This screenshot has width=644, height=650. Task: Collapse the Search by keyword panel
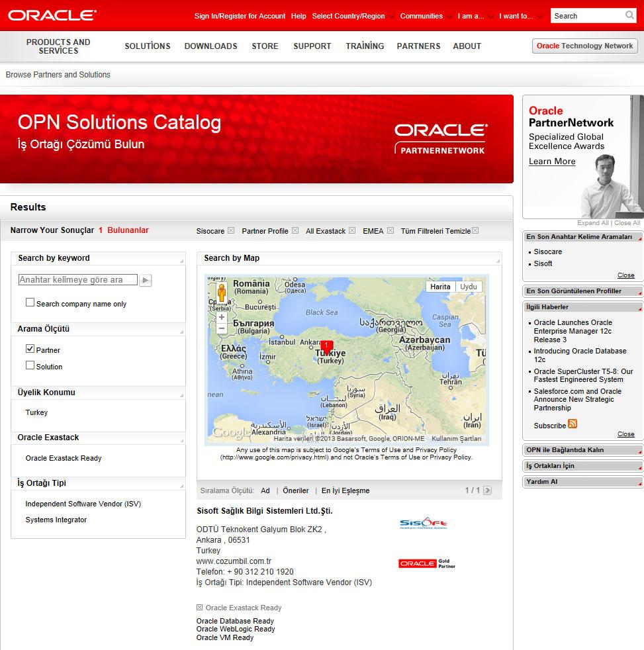pos(181,261)
